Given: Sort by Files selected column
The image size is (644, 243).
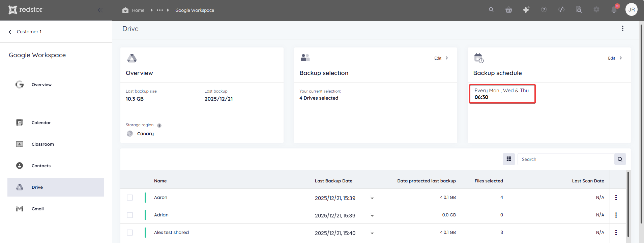Looking at the screenshot, I should (x=489, y=181).
